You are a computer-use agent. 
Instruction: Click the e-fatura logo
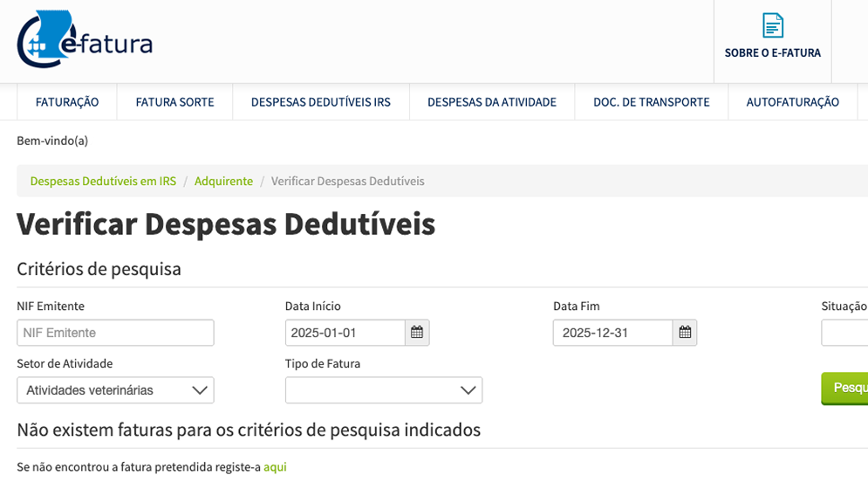click(x=85, y=40)
